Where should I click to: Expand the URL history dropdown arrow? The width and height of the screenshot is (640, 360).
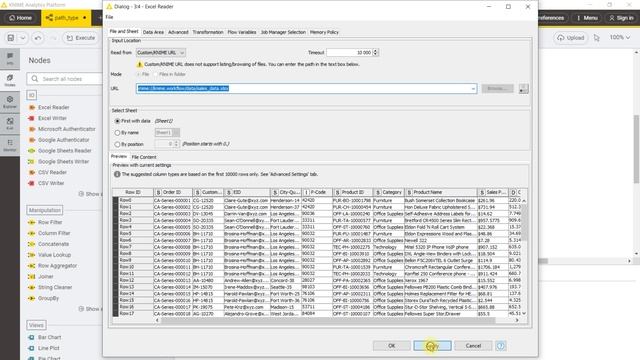[x=473, y=89]
